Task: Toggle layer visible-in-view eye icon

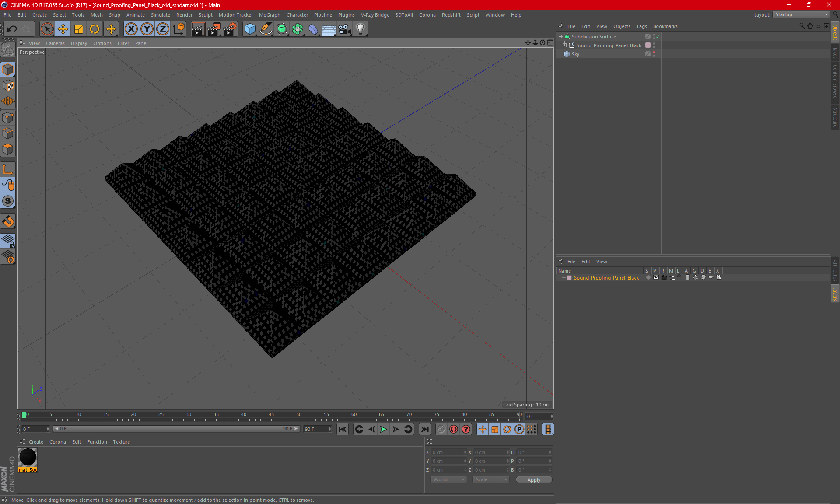Action: coord(656,277)
